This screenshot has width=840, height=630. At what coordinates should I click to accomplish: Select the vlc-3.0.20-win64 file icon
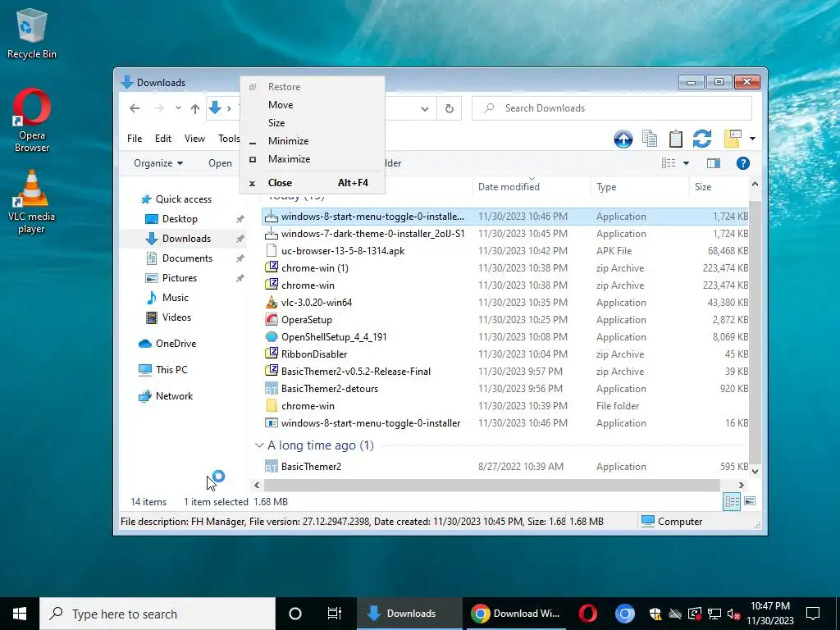272,302
